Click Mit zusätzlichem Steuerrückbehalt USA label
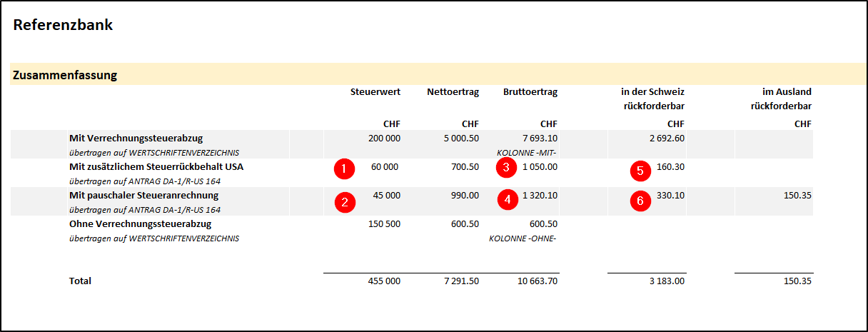Screen dimensions: 868x332 pos(156,166)
